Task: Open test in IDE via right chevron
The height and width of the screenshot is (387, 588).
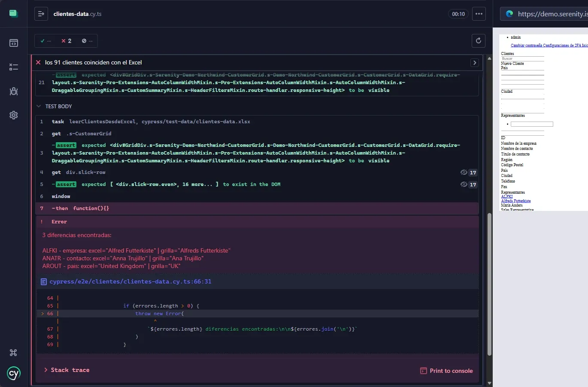Action: tap(475, 63)
